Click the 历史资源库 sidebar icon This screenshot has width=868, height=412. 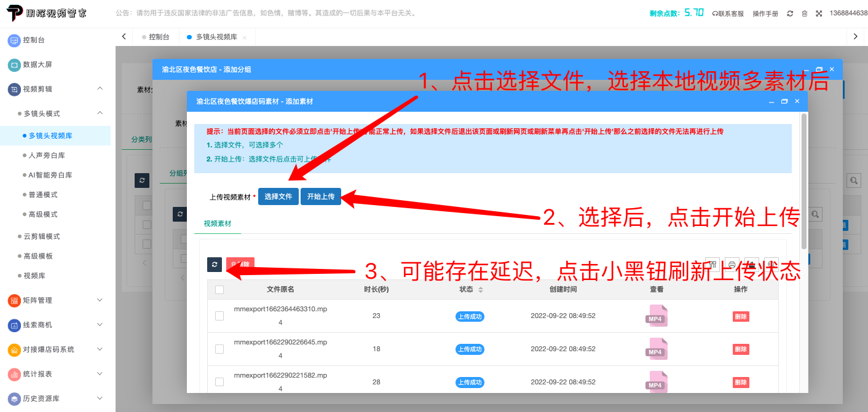coord(14,398)
